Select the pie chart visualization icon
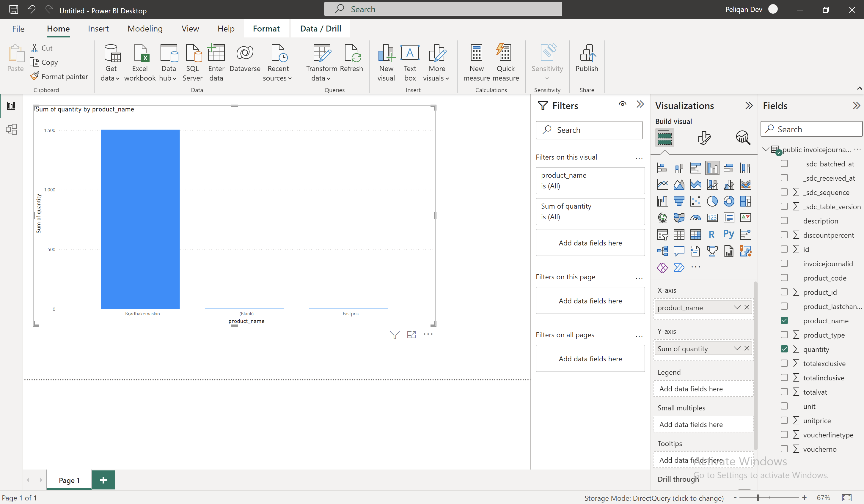The image size is (864, 504). click(712, 201)
